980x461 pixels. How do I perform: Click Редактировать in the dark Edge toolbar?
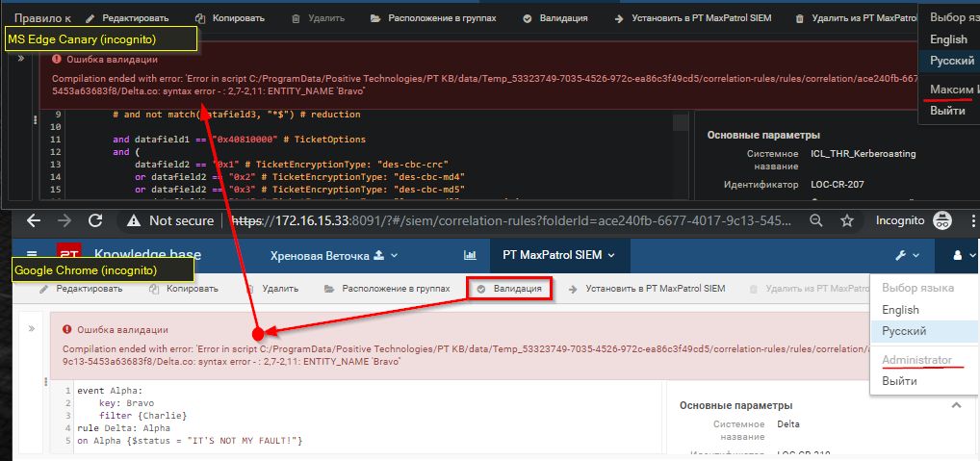[129, 18]
